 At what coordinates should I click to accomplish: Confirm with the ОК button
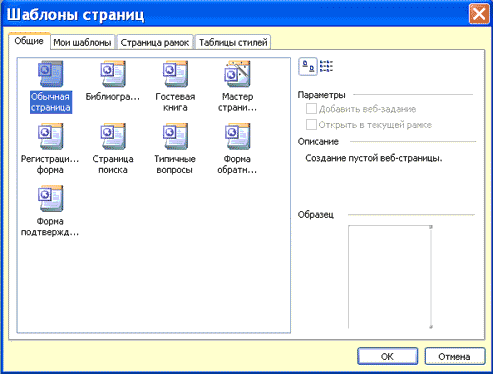[x=387, y=356]
